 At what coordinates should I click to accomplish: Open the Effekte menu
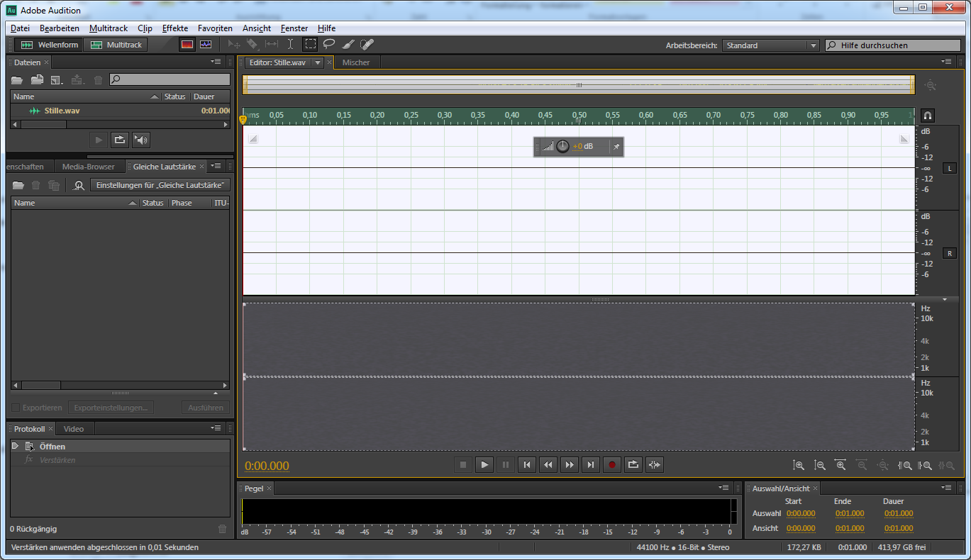point(174,28)
